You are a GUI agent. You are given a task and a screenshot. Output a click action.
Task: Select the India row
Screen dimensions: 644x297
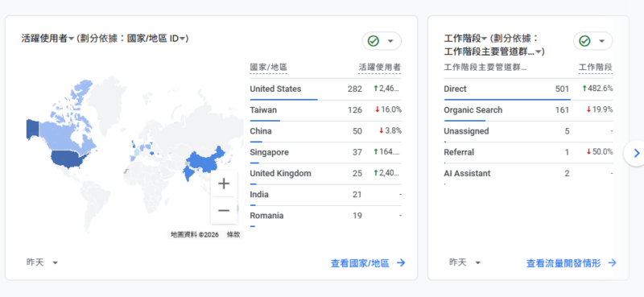coord(325,195)
